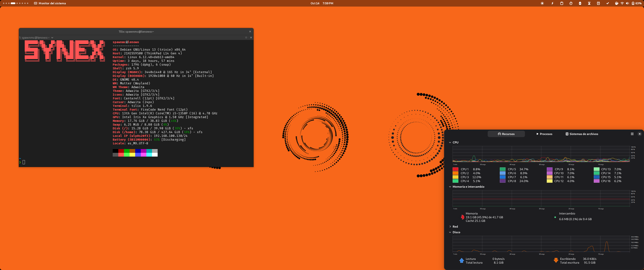This screenshot has height=270, width=644.
Task: Open the stopwatch indicator in top bar
Action: 571,3
